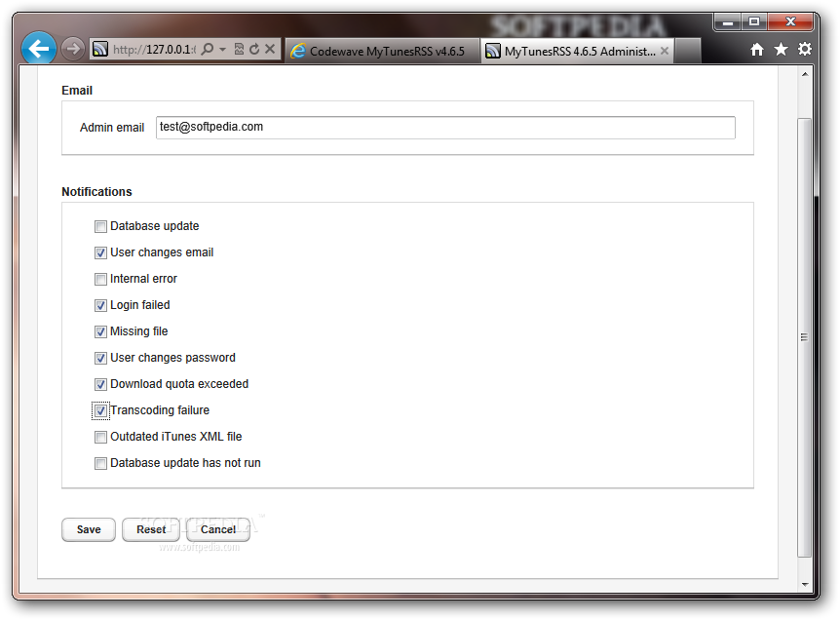Image resolution: width=840 pixels, height=620 pixels.
Task: Toggle Download quota exceeded checkbox
Action: (x=100, y=384)
